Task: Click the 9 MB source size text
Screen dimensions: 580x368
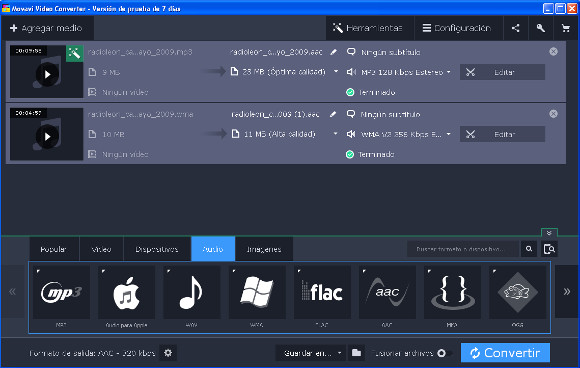Action: click(x=111, y=72)
